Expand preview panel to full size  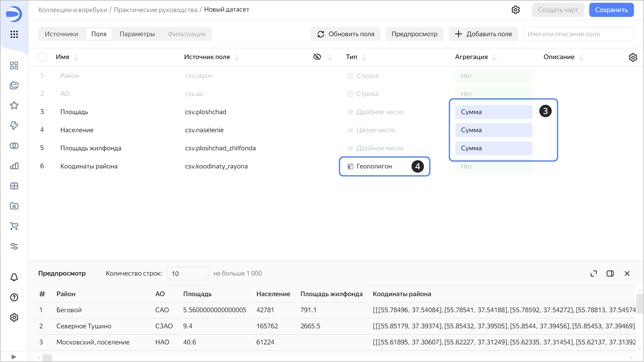pos(593,274)
